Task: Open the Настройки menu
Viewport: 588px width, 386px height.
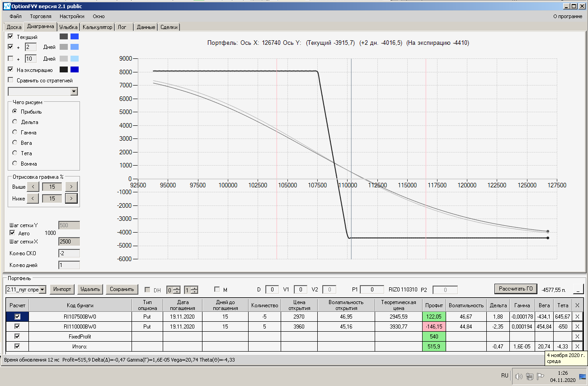Action: pos(72,16)
